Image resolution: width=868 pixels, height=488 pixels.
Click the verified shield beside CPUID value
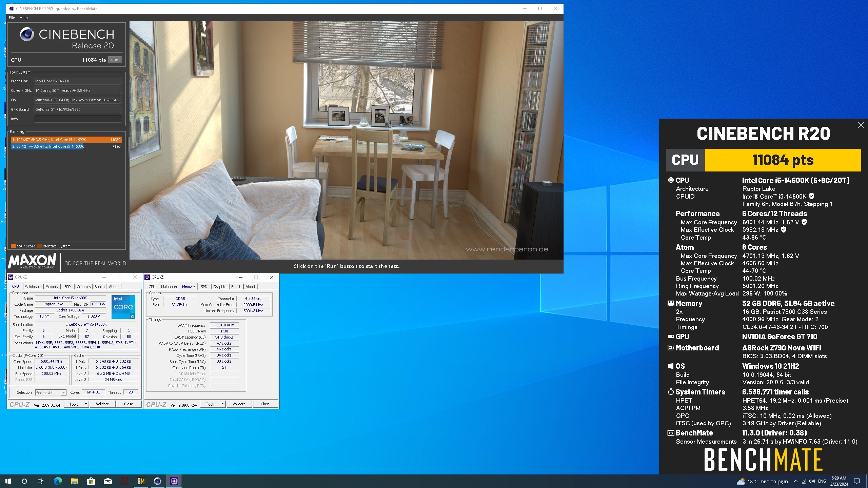tap(812, 196)
